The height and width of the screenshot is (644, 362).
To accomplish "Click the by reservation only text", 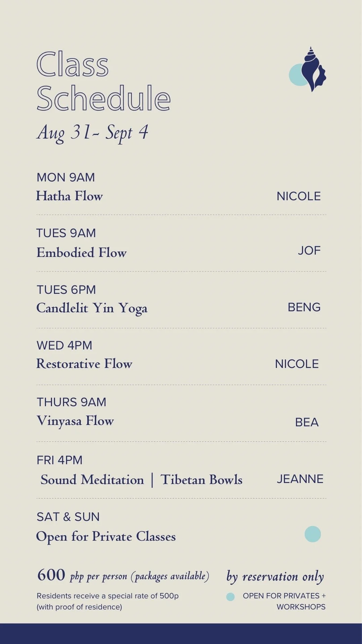I will pos(275,577).
